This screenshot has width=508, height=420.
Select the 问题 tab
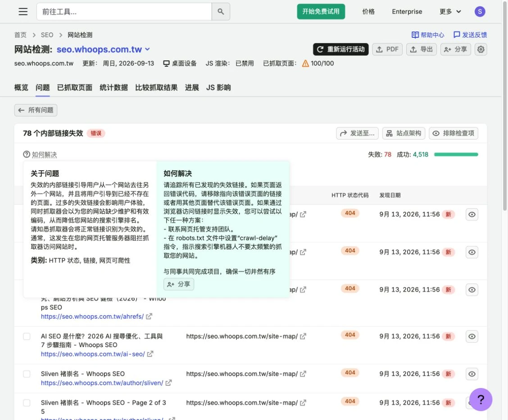[x=42, y=87]
